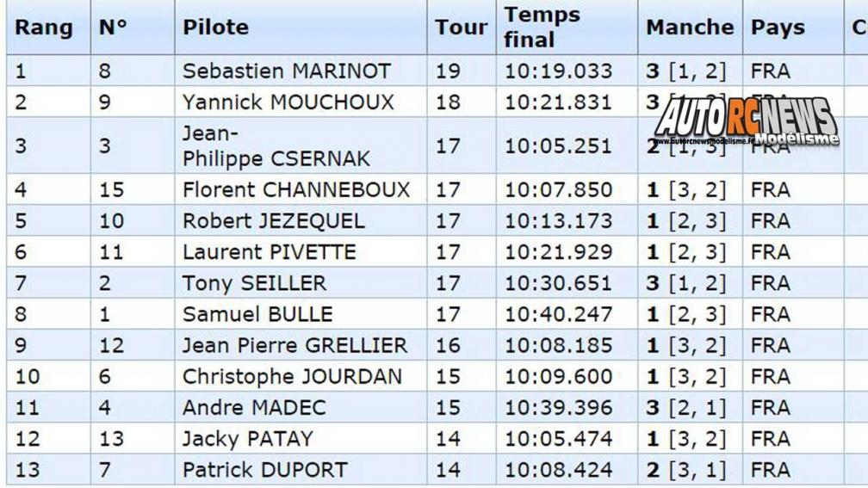Click the Pays column header
The width and height of the screenshot is (868, 488).
(778, 28)
